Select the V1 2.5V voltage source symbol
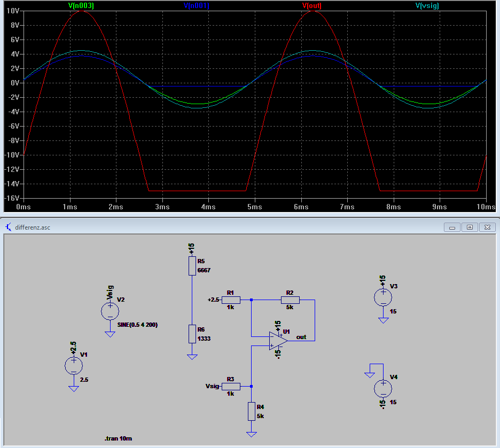500x448 pixels. [x=74, y=366]
